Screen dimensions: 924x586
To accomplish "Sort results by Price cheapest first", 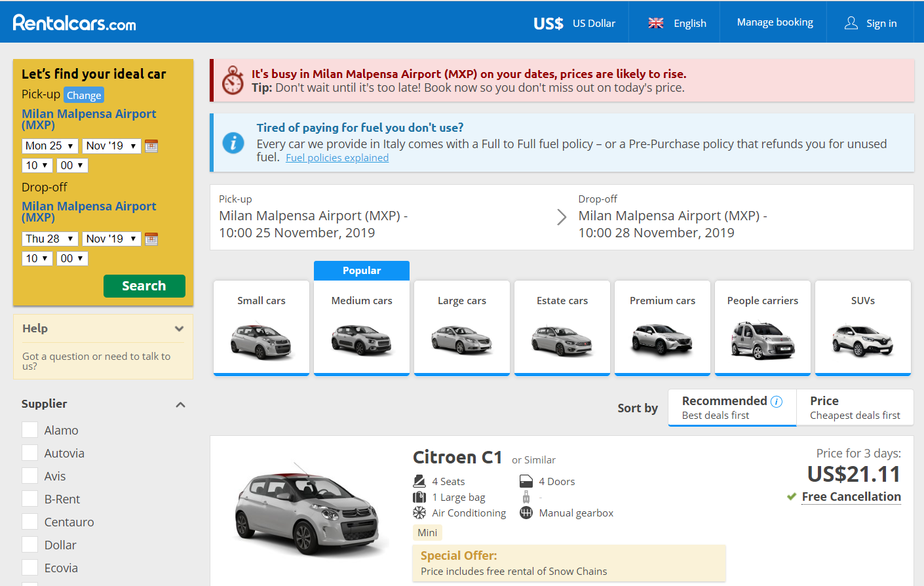I will pyautogui.click(x=855, y=408).
